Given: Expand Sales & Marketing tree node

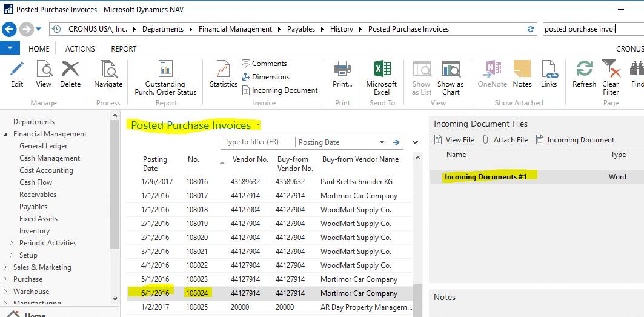Looking at the screenshot, I should point(5,267).
